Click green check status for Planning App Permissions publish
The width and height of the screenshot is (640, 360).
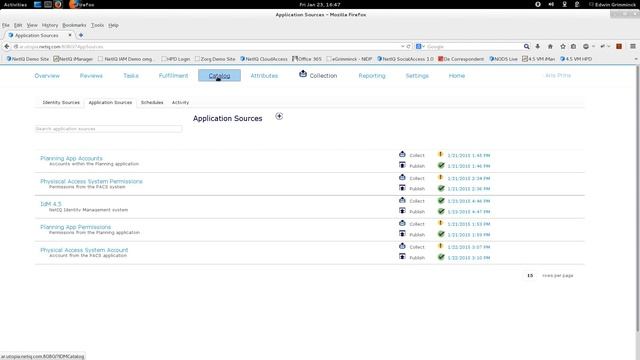click(441, 234)
